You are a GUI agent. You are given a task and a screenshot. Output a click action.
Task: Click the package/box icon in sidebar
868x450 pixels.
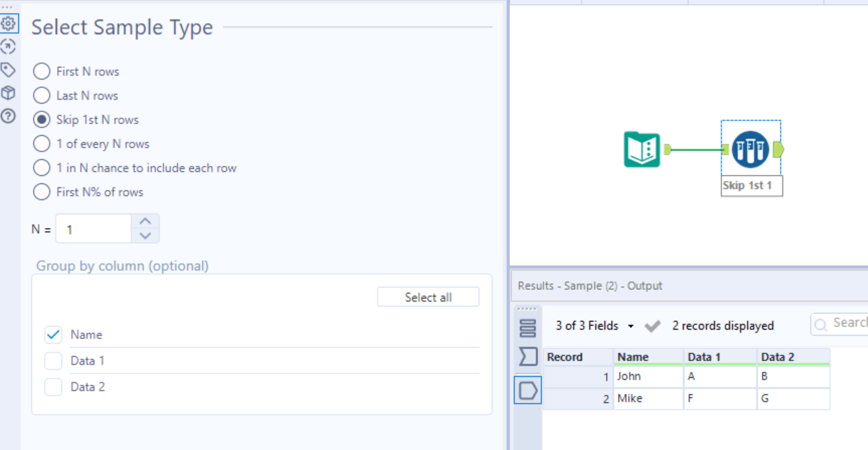click(x=9, y=93)
